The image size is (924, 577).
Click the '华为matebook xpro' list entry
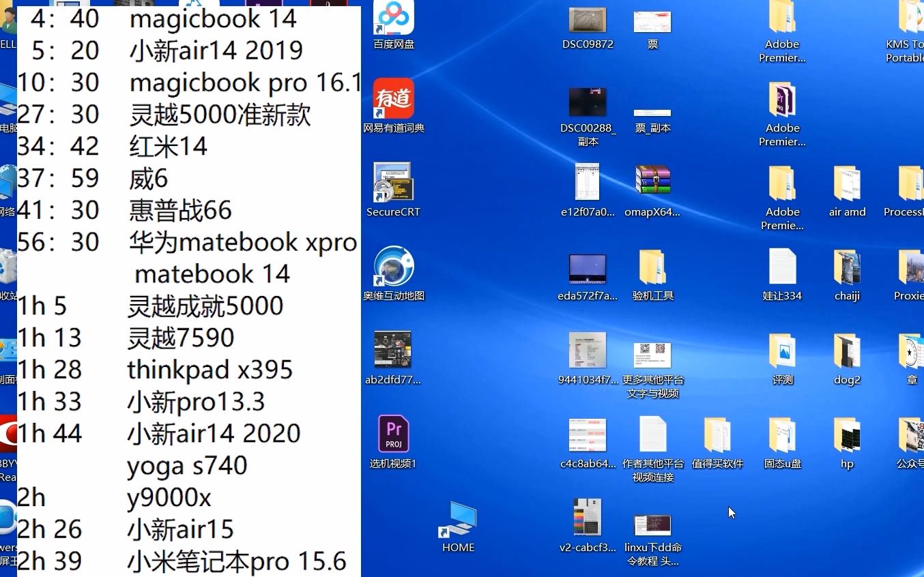[x=243, y=242]
